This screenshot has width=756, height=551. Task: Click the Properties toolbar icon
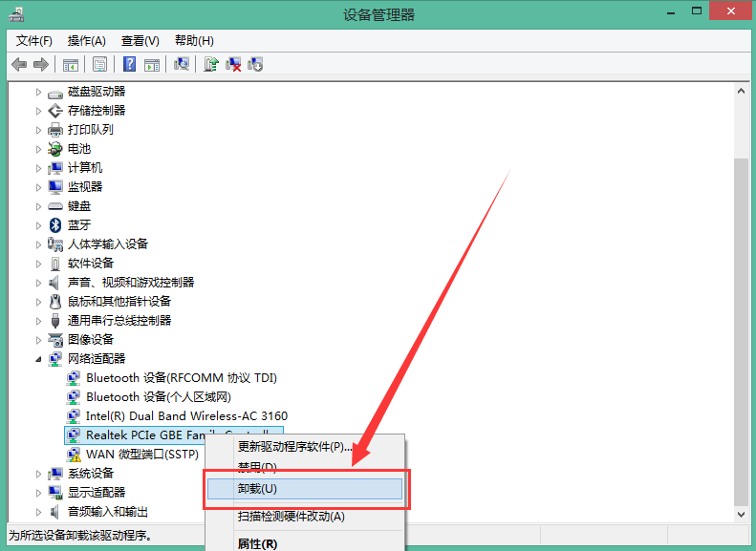click(99, 64)
